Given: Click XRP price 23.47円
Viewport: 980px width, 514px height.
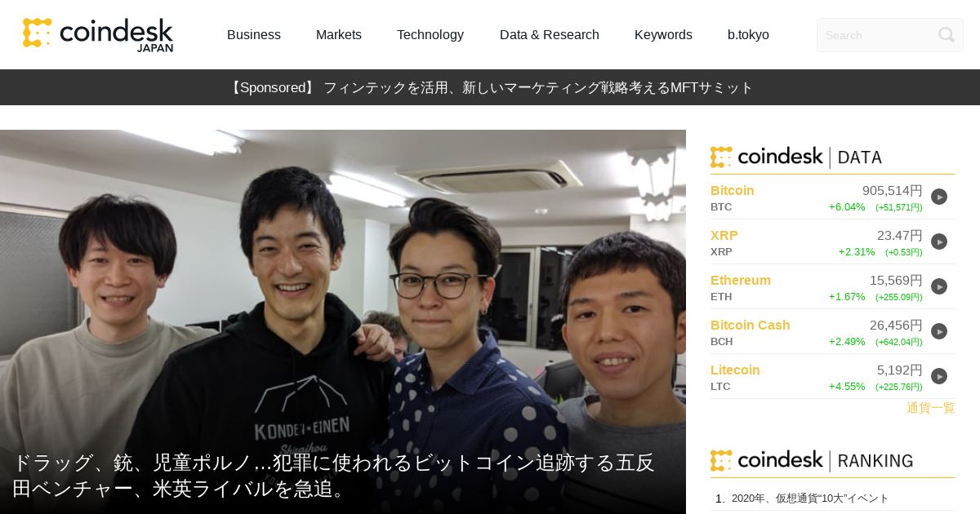Looking at the screenshot, I should [x=900, y=235].
